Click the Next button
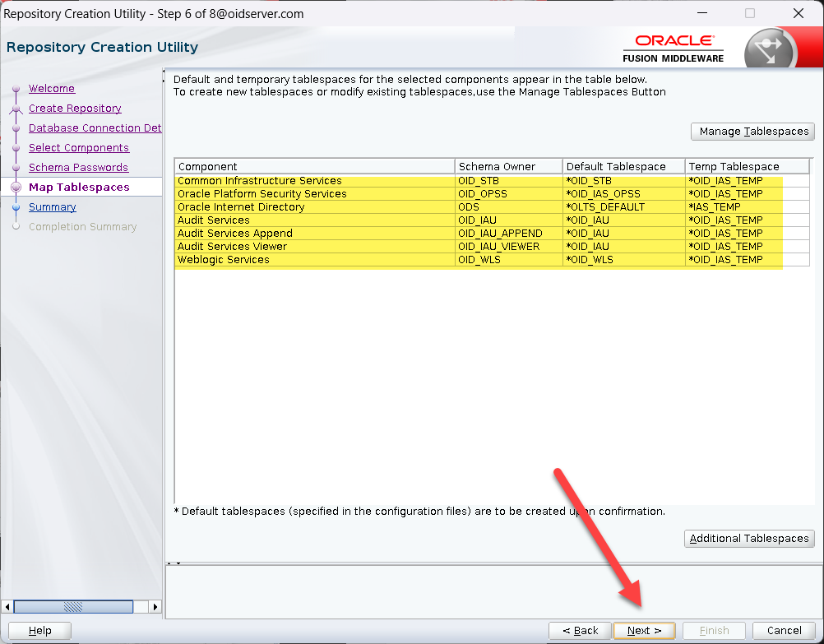Screen dimensions: 824x644 point(643,631)
